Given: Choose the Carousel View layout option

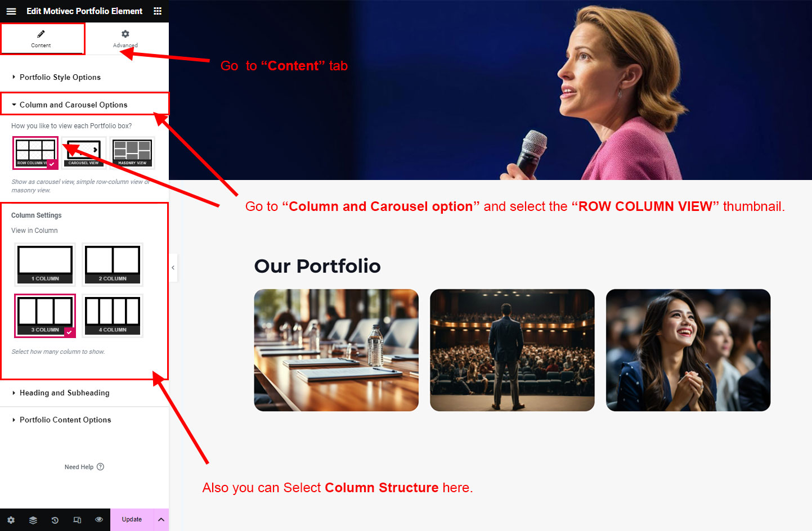Looking at the screenshot, I should click(84, 152).
